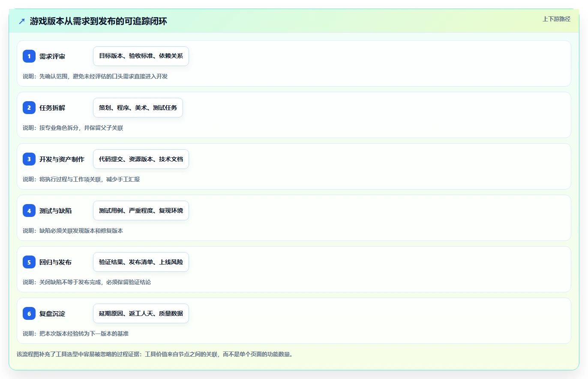This screenshot has height=379, width=588.
Task: Click the note 按专业角色拆分，并保留父子关联
Action: (x=73, y=128)
